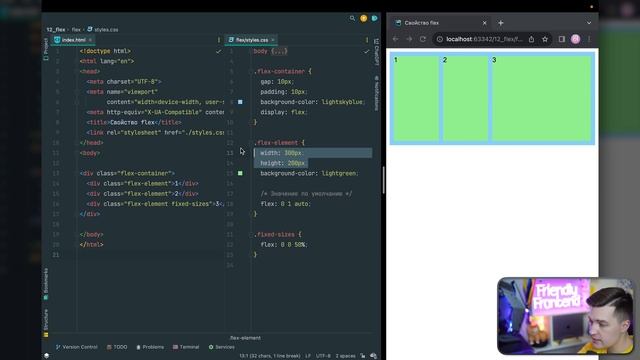This screenshot has height=360, width=640.
Task: Open right editor tab options menu
Action: [367, 40]
